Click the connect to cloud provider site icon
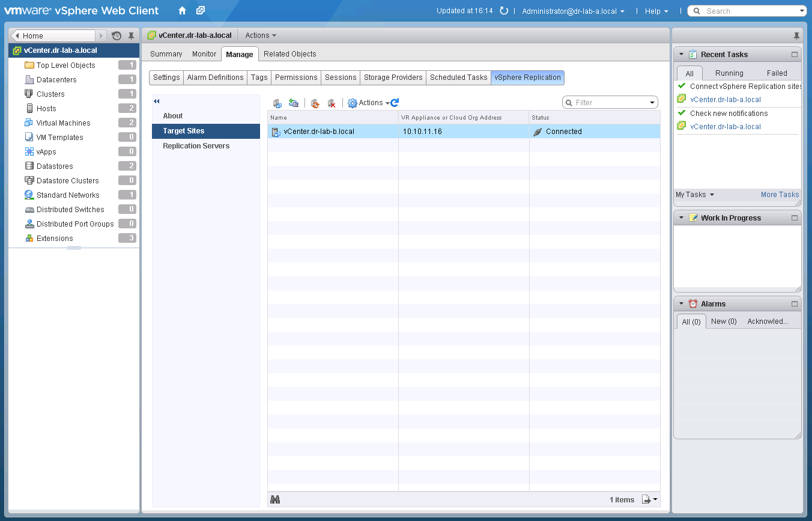The height and width of the screenshot is (521, 812). tap(294, 103)
